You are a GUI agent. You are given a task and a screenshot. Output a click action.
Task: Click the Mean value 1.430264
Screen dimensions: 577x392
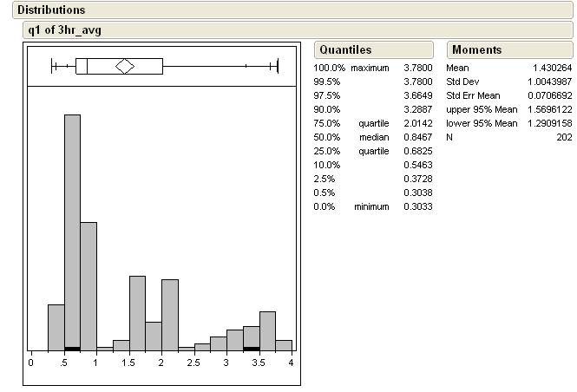click(552, 68)
